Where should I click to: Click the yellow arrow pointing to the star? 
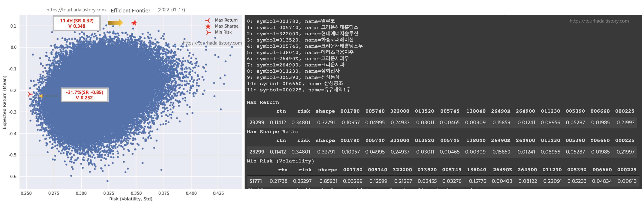115,23
